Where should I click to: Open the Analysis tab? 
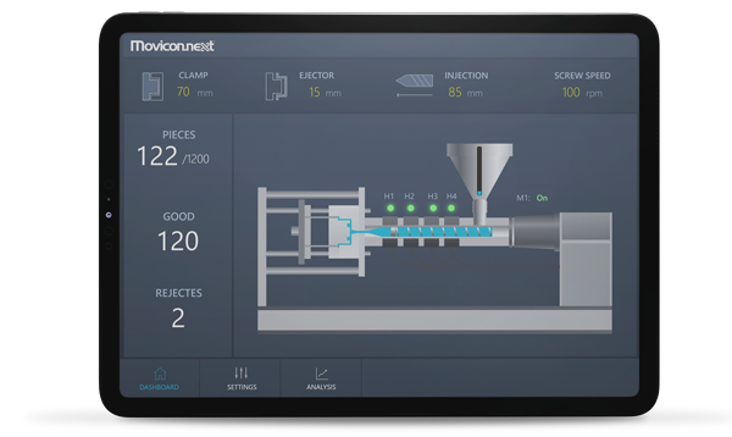tap(321, 379)
